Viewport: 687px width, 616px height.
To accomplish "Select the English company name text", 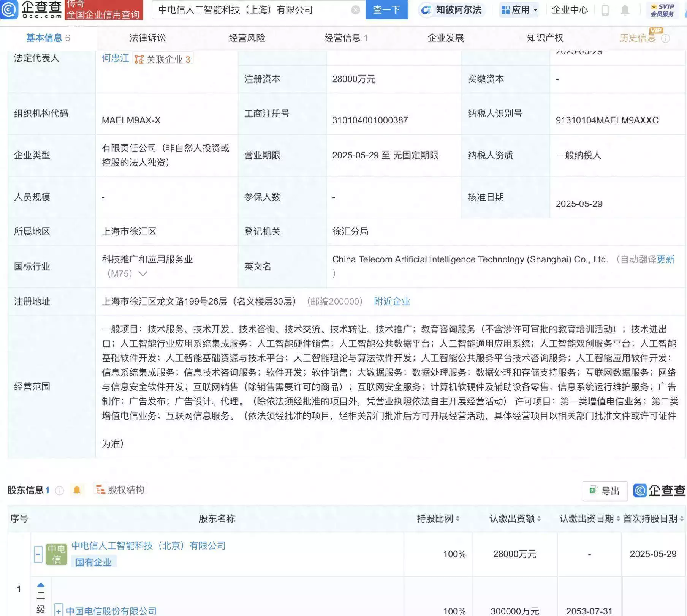I will pos(470,259).
